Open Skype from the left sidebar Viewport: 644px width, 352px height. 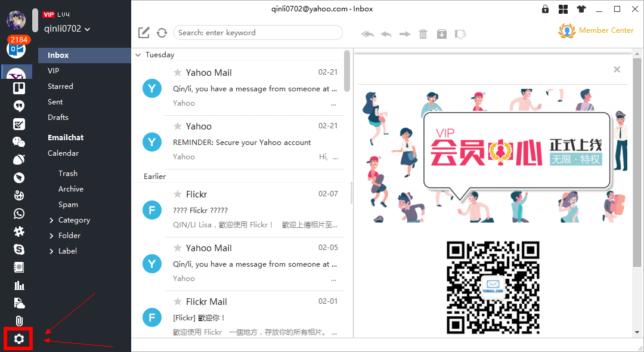coord(18,249)
